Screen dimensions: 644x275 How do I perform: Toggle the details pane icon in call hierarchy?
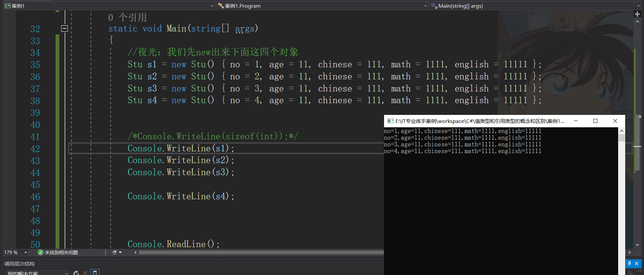[x=95, y=272]
